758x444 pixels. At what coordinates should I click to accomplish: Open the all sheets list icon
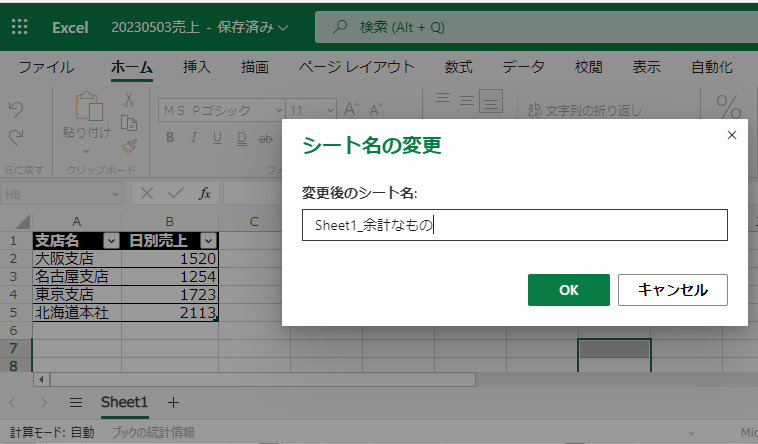76,402
